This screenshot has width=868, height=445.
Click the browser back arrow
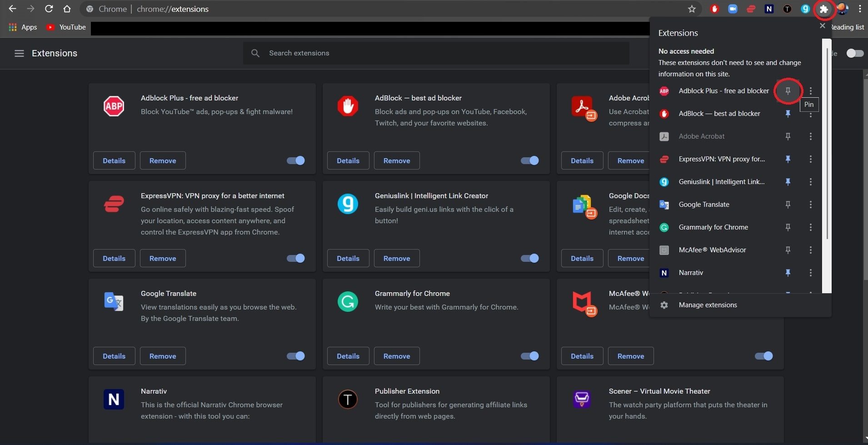pyautogui.click(x=12, y=9)
